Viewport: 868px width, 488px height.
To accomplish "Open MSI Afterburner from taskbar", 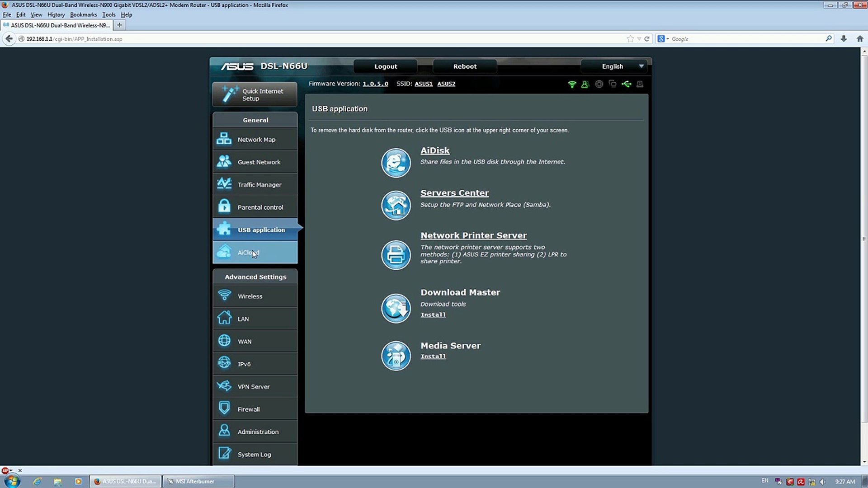I will 198,481.
